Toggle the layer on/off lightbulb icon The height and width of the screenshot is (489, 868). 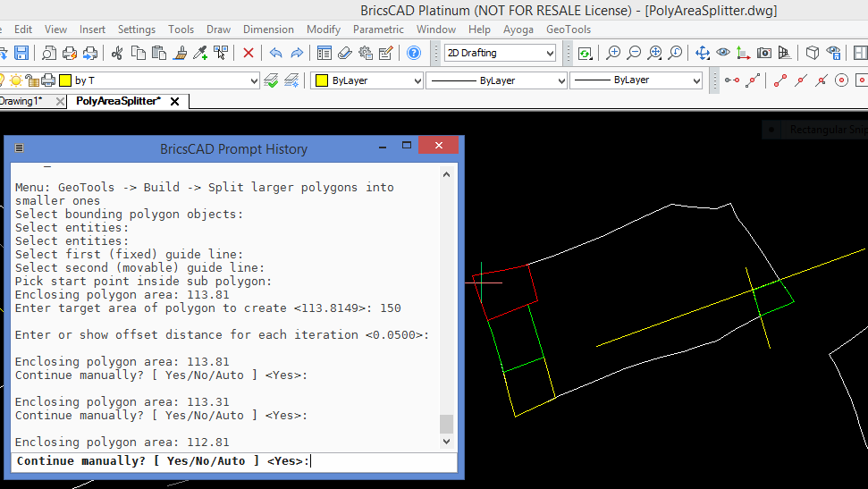(3, 80)
